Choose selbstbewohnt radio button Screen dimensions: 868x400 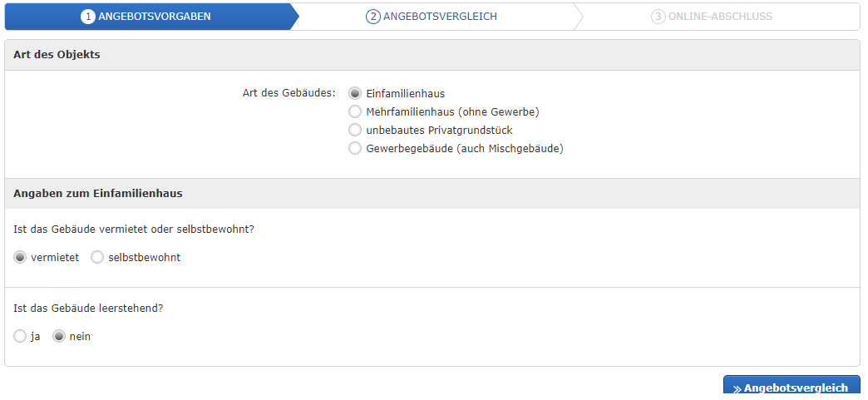click(97, 258)
